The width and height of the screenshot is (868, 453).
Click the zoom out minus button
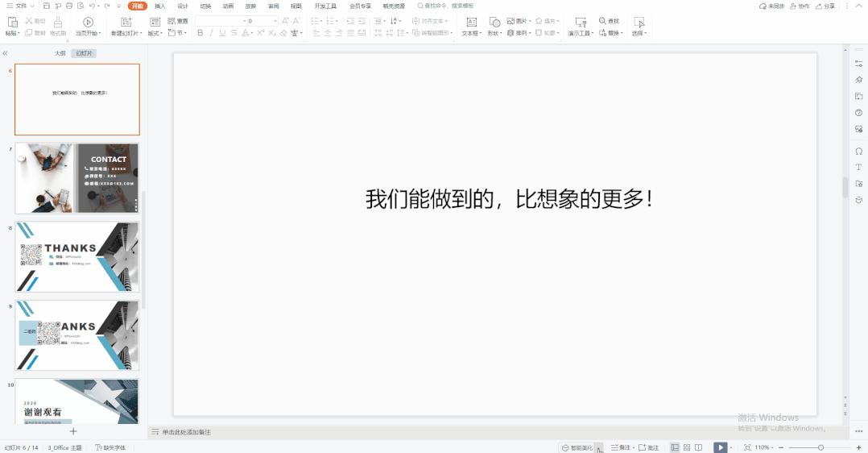tap(781, 447)
